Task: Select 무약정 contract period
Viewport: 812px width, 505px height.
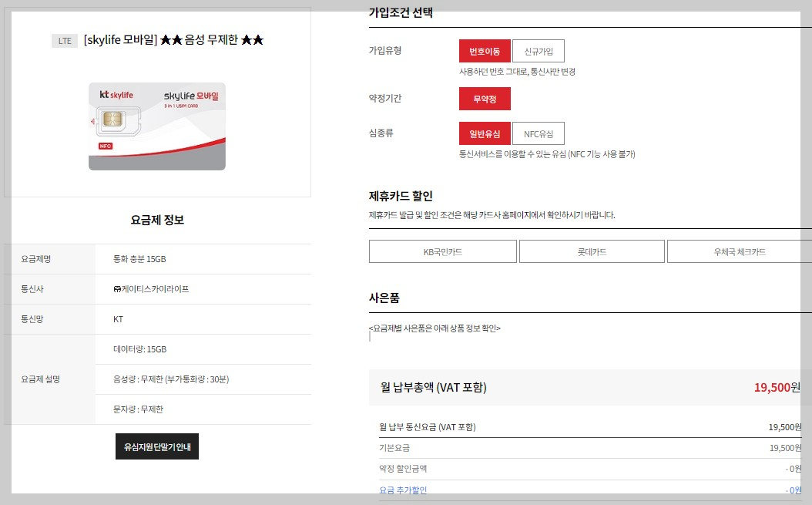Action: coord(485,99)
